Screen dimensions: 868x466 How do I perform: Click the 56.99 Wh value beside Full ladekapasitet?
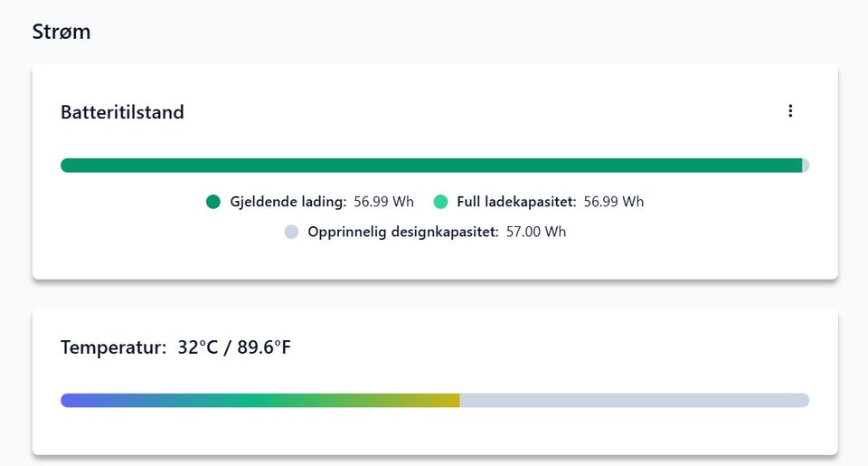[x=614, y=202]
